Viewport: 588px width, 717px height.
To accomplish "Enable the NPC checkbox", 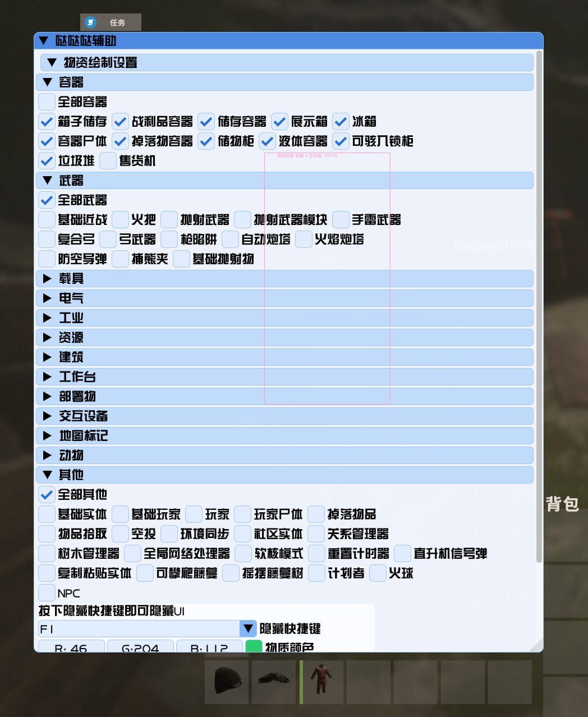I will [x=47, y=592].
